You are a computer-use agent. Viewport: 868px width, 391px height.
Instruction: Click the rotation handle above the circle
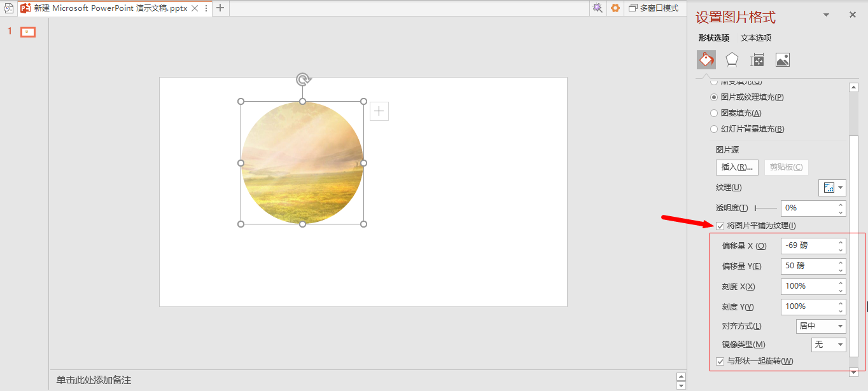303,79
